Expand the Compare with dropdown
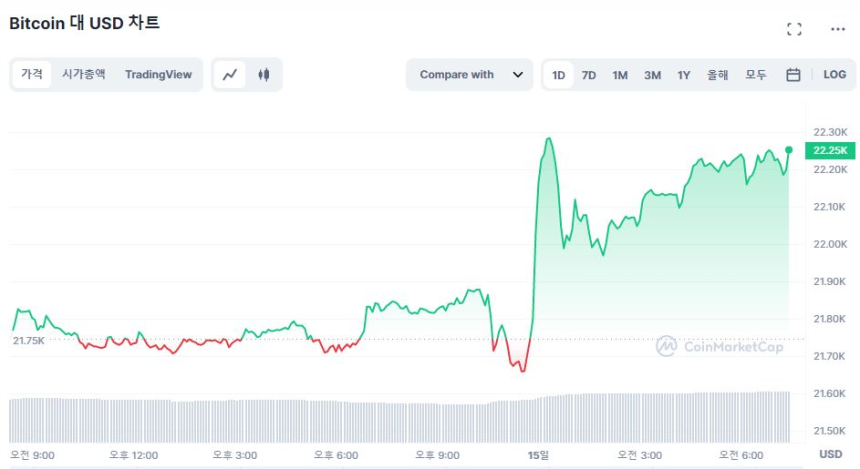Screen dimensions: 860x469 (x=468, y=75)
